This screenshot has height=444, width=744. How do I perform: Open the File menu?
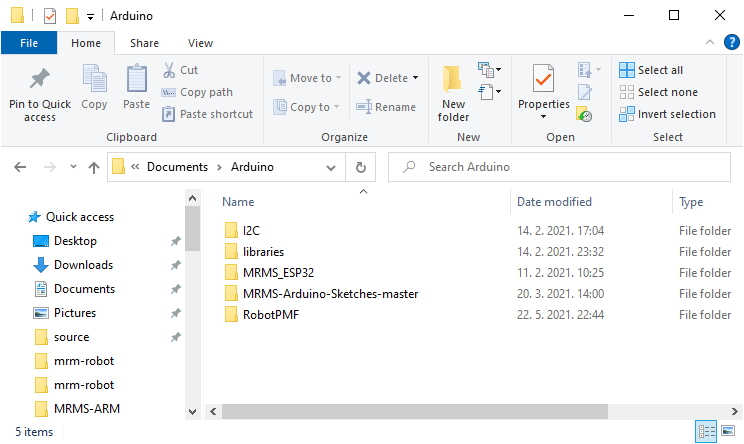[29, 43]
